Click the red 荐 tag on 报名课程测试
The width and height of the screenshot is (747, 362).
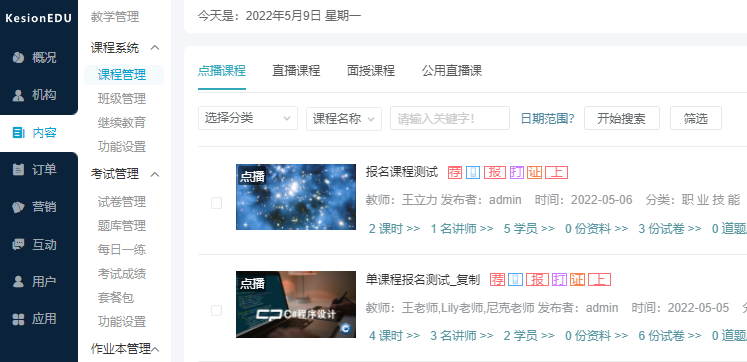click(x=455, y=172)
